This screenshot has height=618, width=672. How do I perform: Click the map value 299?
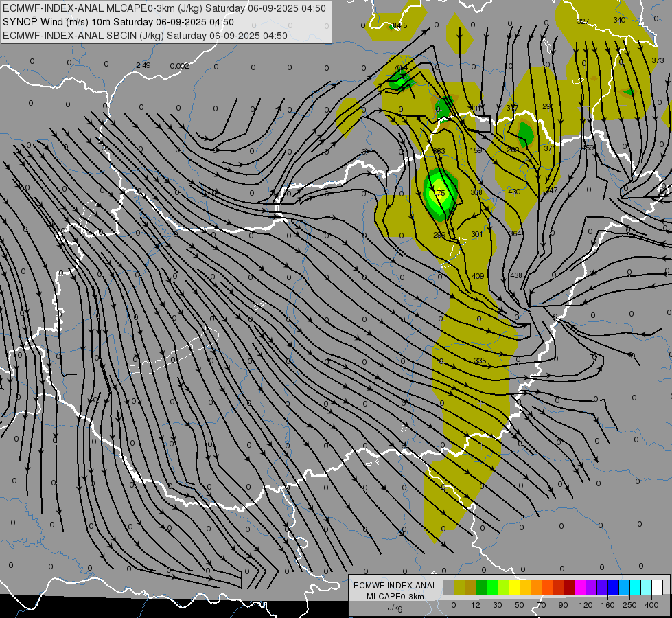tap(439, 235)
